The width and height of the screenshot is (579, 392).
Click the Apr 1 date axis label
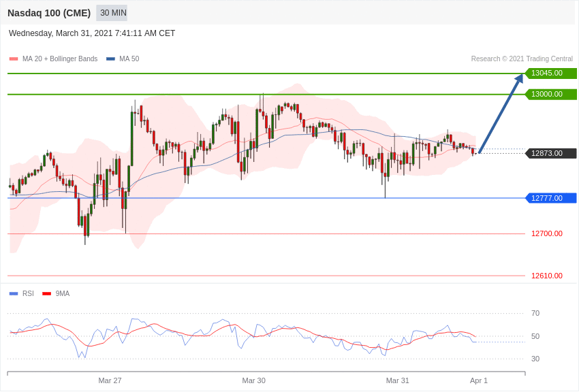pos(479,380)
